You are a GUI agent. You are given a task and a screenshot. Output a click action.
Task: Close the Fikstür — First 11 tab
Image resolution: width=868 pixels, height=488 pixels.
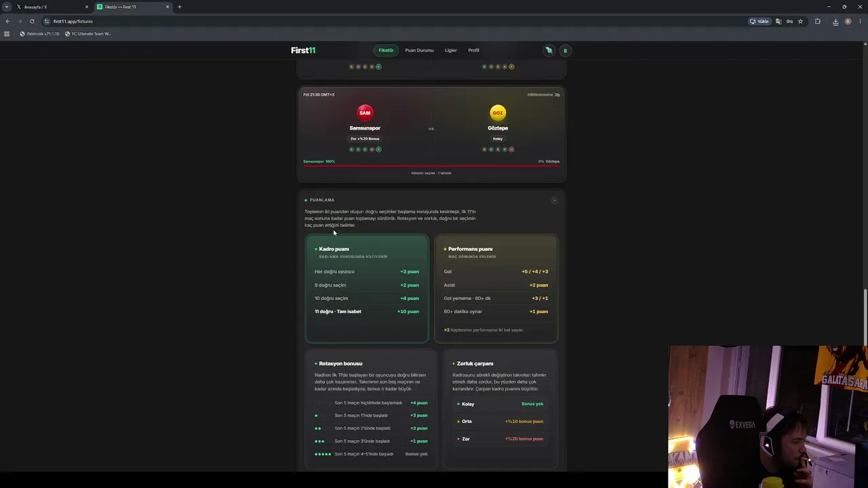click(167, 7)
